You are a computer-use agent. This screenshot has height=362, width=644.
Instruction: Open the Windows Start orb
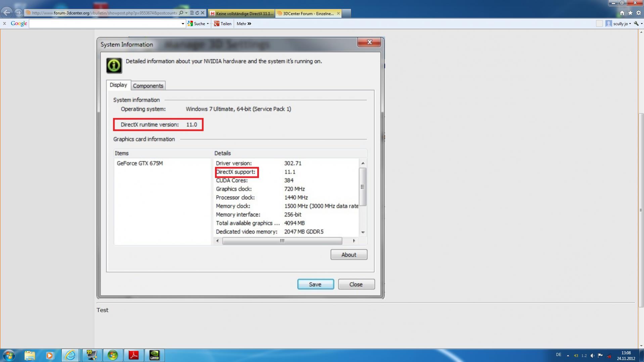click(x=9, y=355)
